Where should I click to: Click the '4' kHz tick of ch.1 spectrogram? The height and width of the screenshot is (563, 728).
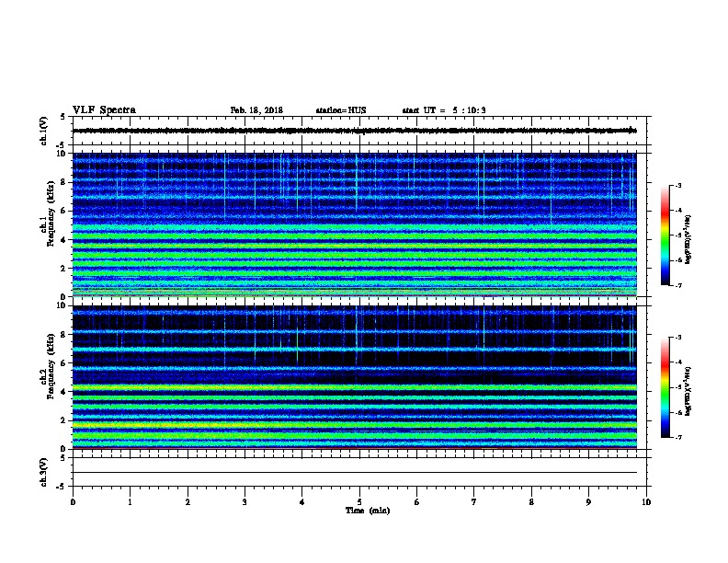[63, 240]
